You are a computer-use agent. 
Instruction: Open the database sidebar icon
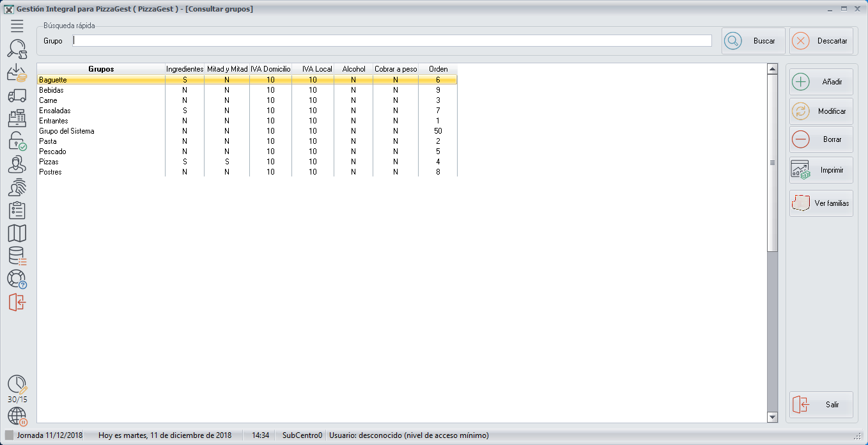point(17,256)
